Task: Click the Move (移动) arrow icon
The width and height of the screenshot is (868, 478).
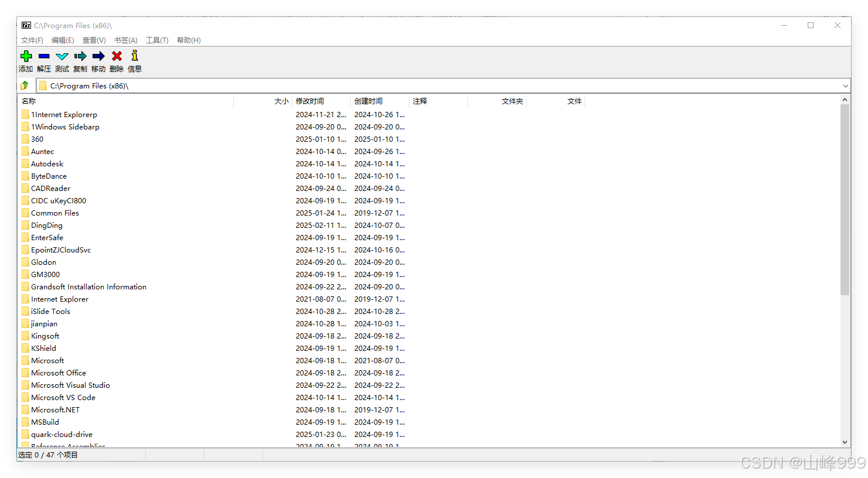Action: click(x=98, y=56)
